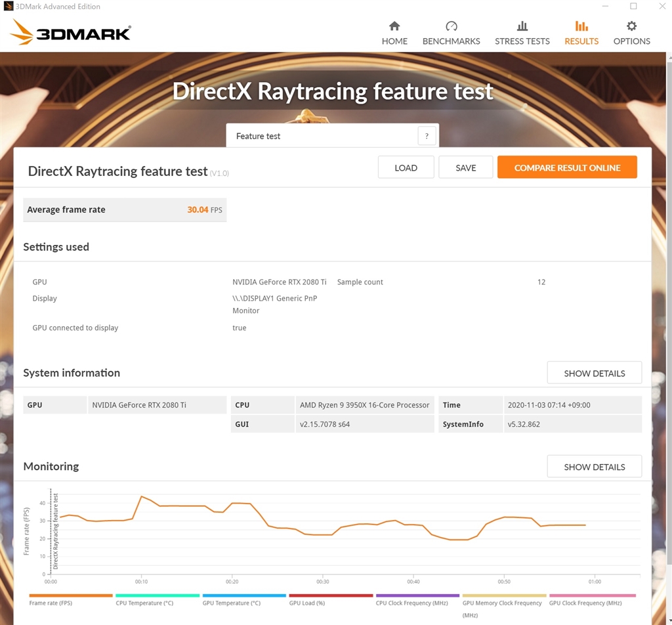Click the scroll up arrow of the scrollbar
Image resolution: width=672 pixels, height=625 pixels.
[669, 56]
